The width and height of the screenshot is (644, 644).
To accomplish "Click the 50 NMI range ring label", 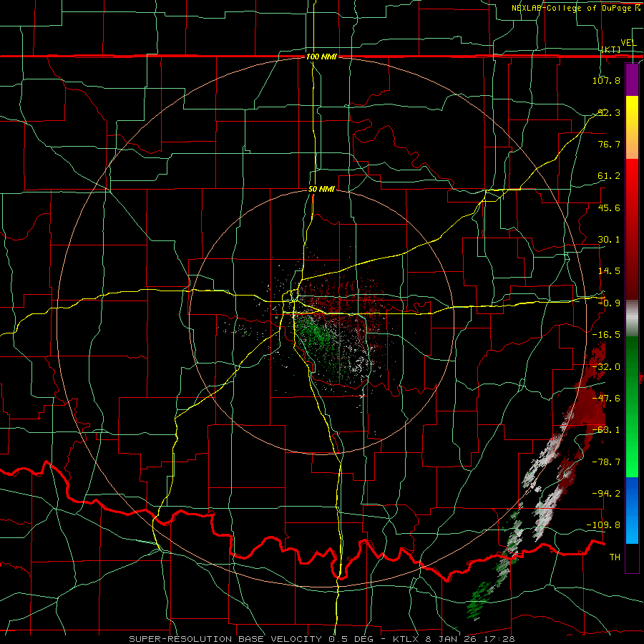I will click(321, 190).
